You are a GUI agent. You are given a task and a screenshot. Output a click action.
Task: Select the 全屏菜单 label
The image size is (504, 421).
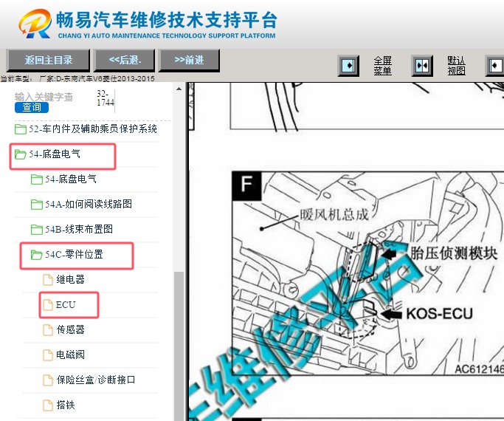(382, 66)
